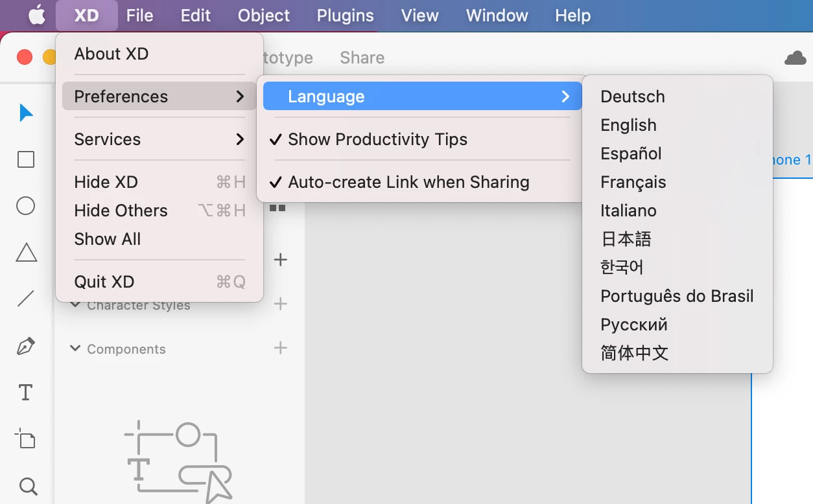Choose Quit XD

(159, 282)
